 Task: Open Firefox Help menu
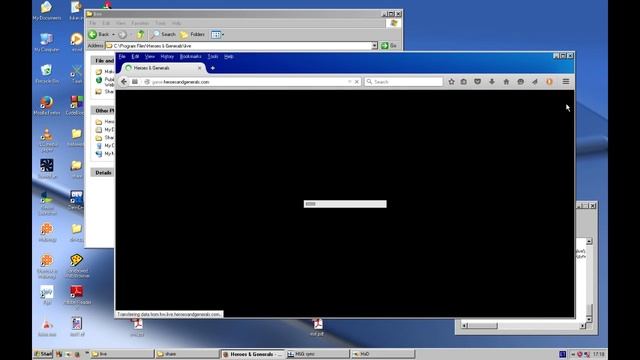tap(229, 56)
